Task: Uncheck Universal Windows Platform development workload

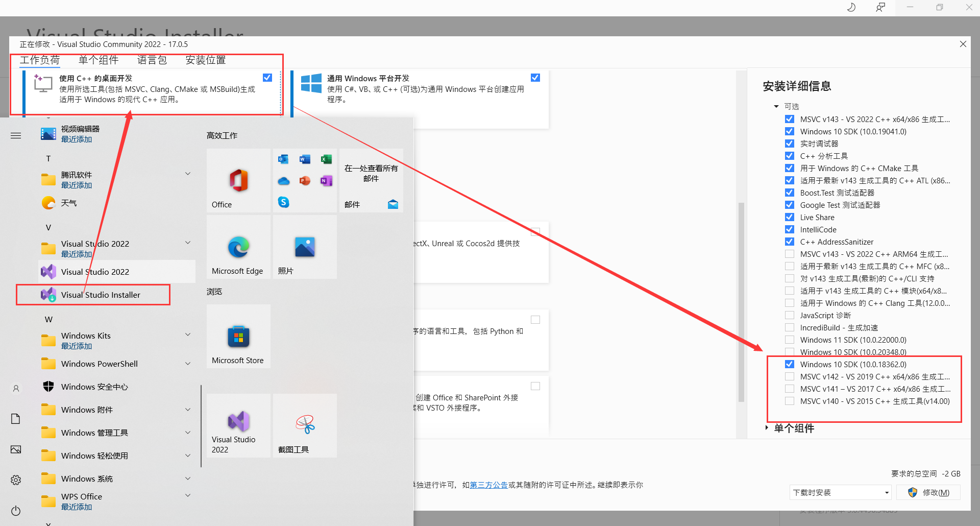Action: pos(535,78)
